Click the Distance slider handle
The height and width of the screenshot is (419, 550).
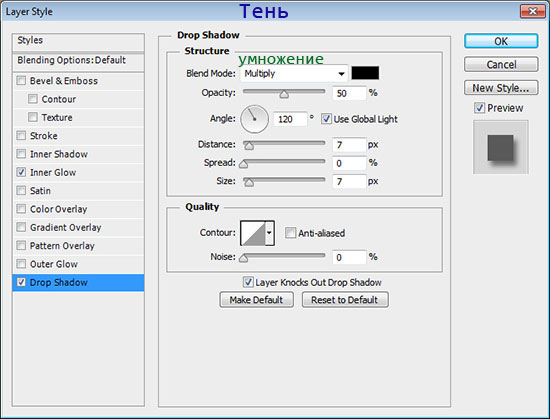tap(249, 146)
